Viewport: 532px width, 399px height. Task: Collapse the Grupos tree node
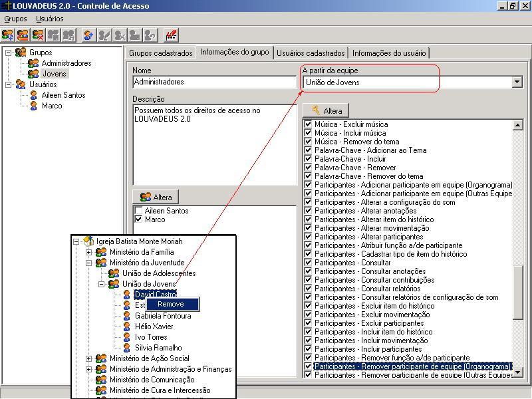point(9,53)
